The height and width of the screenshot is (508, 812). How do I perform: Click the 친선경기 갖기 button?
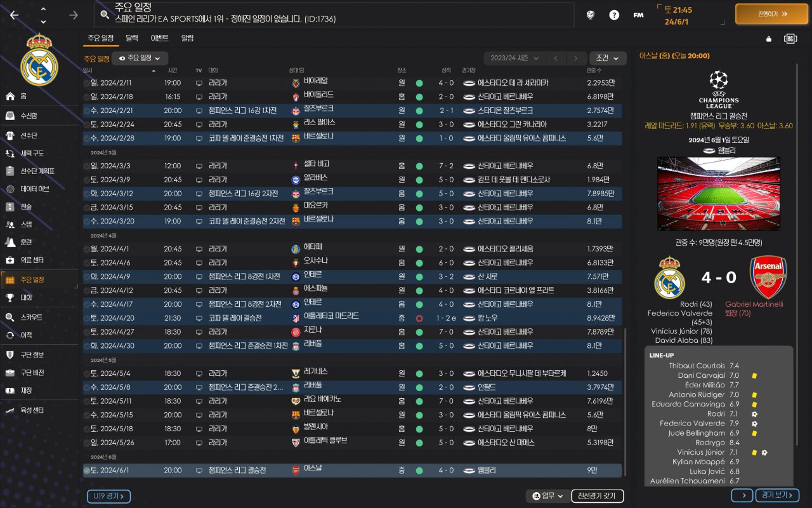tap(598, 496)
